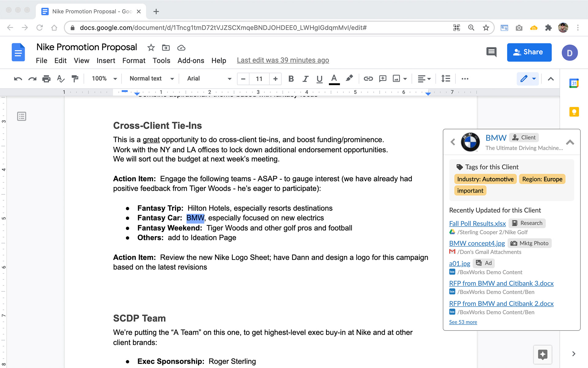Click the Redo icon in toolbar
The height and width of the screenshot is (368, 588).
[x=32, y=79]
